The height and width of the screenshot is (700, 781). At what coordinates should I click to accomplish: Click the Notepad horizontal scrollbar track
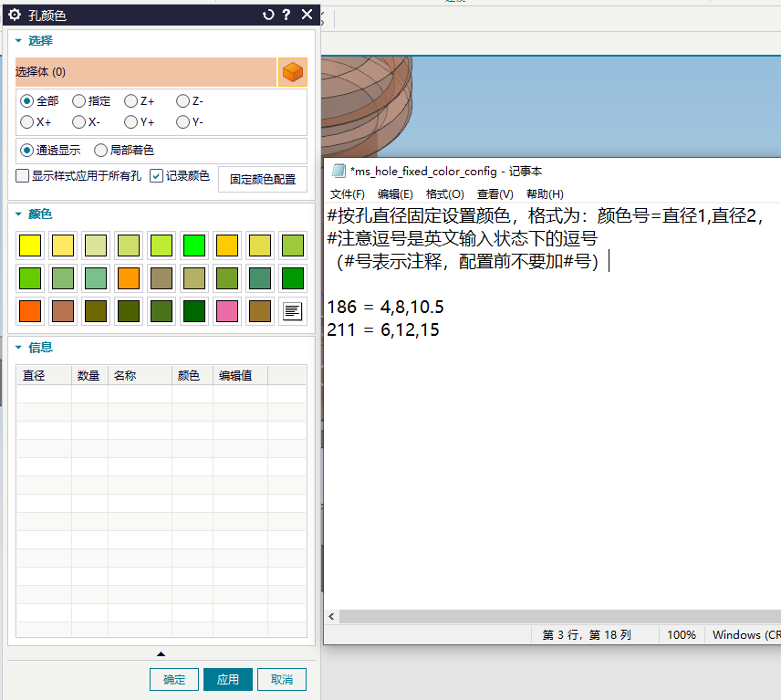(560, 616)
